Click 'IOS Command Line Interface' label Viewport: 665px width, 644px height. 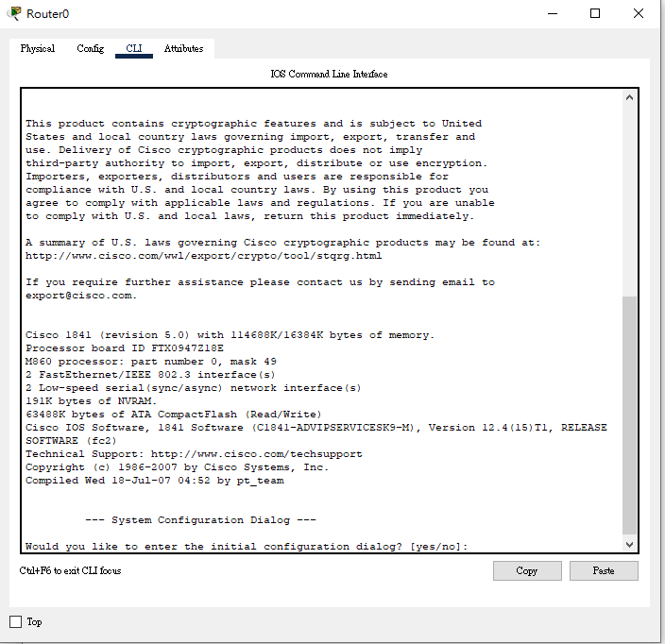[x=329, y=75]
